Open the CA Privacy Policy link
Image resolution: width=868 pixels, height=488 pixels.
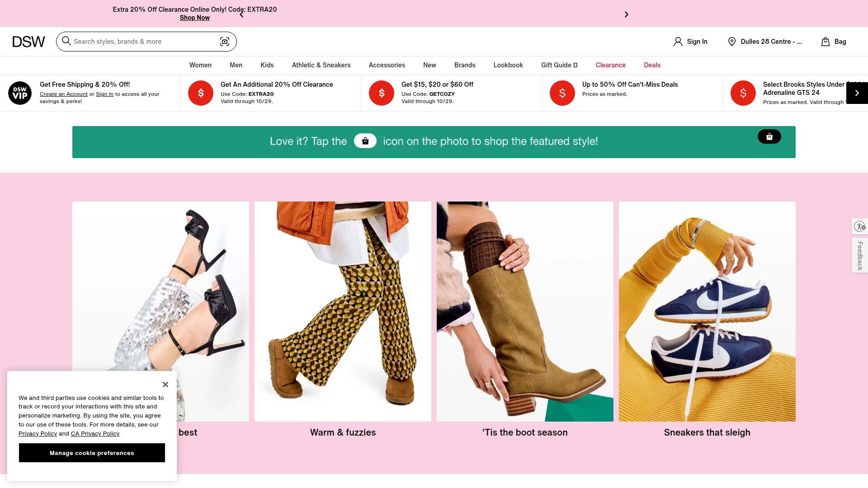(95, 433)
